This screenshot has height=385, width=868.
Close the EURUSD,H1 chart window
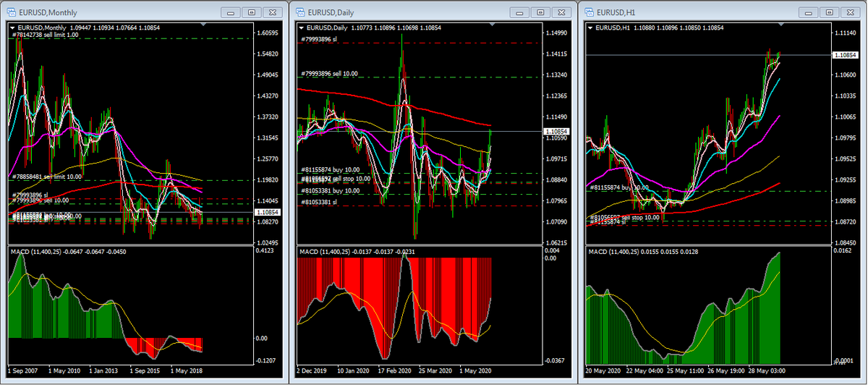point(850,12)
